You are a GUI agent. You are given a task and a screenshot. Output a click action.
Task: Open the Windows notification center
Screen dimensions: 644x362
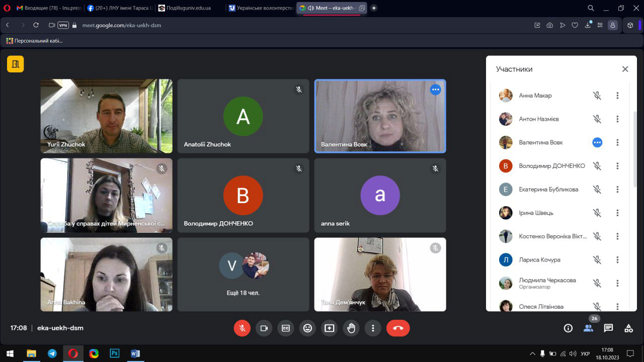(x=630, y=353)
